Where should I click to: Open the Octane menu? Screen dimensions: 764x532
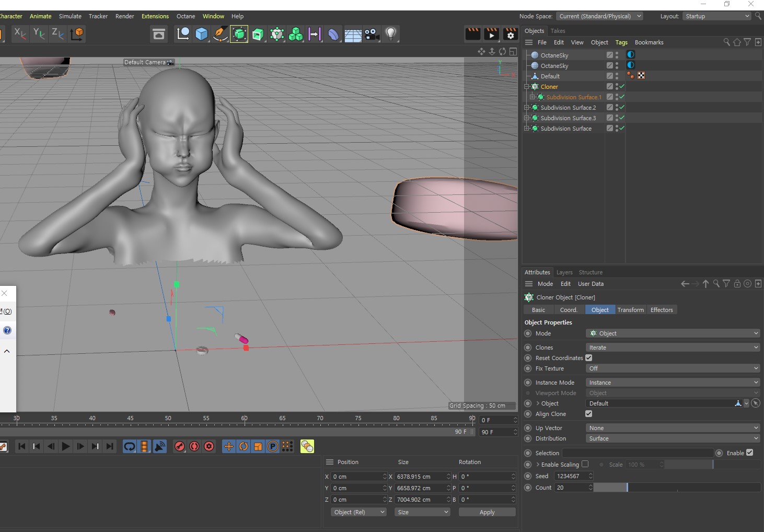pos(186,16)
